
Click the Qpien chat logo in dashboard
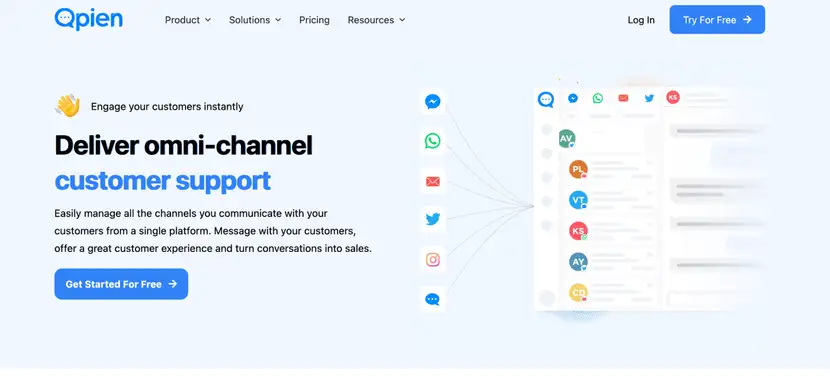point(546,99)
